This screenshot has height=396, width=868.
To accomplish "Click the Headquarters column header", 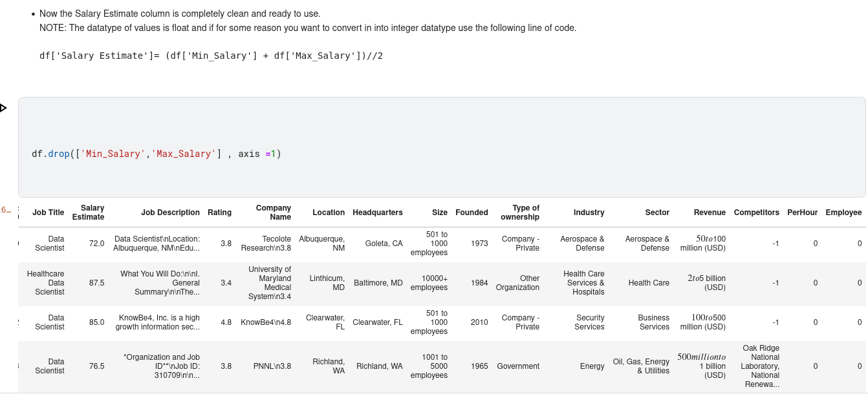I will pos(378,213).
